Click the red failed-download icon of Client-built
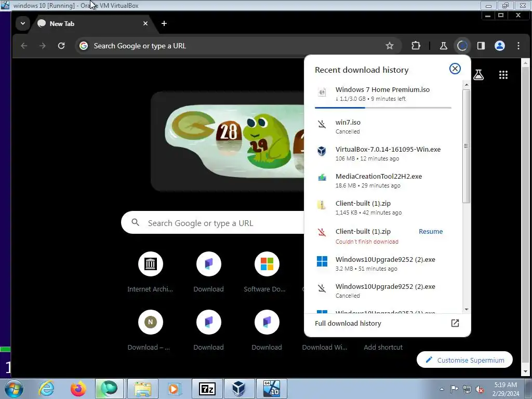532x399 pixels. click(x=322, y=232)
